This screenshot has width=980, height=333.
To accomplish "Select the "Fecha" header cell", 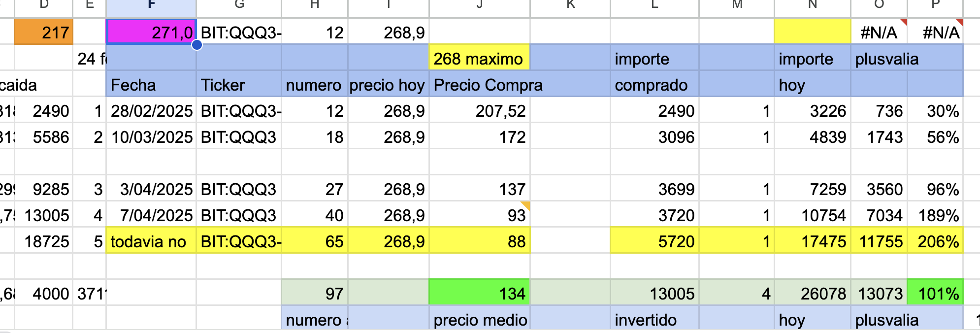I will [x=151, y=85].
